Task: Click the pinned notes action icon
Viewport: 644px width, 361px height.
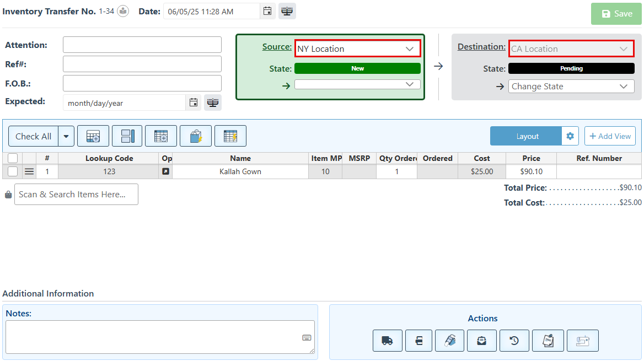Action: coord(548,341)
